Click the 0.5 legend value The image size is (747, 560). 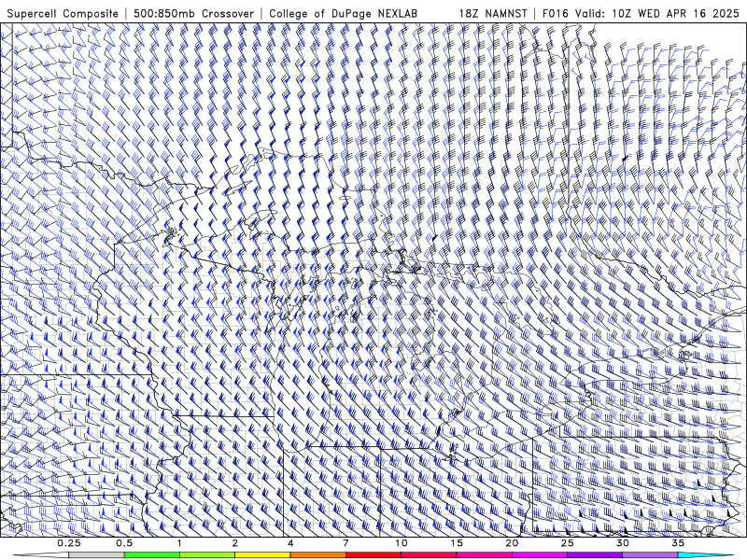[x=124, y=543]
